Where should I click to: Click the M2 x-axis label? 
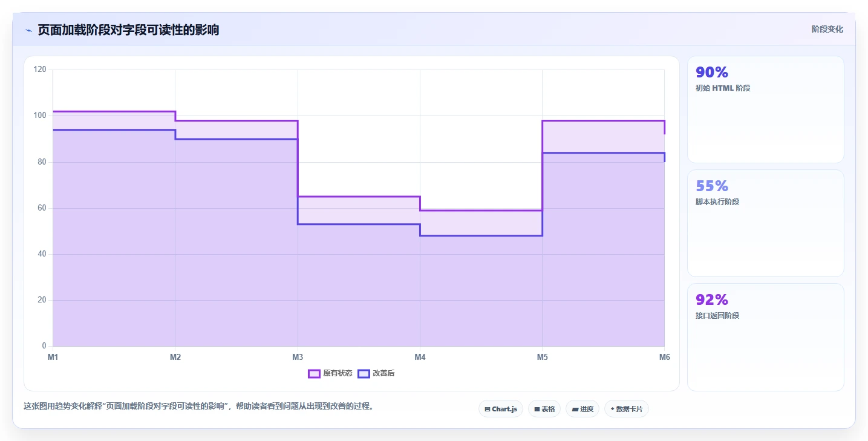click(x=175, y=358)
